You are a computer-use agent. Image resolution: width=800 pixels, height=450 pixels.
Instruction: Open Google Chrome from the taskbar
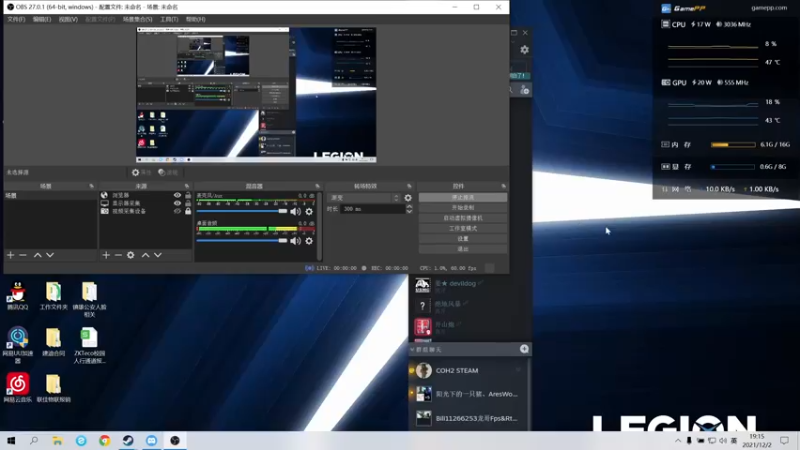click(105, 440)
